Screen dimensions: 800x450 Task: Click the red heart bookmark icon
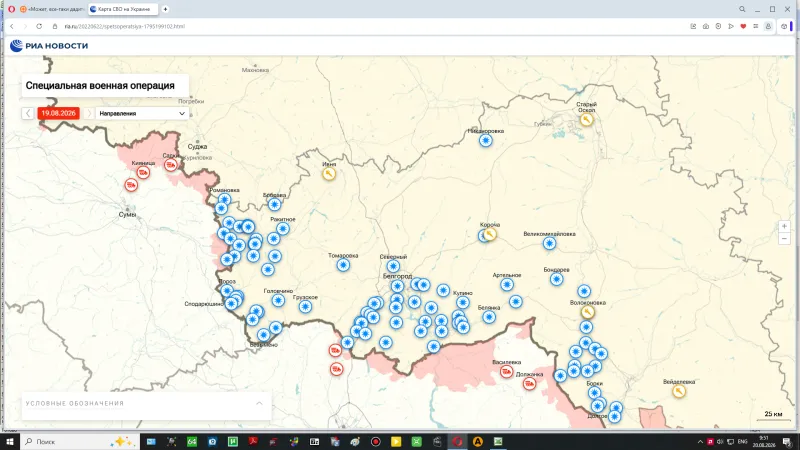pos(743,26)
